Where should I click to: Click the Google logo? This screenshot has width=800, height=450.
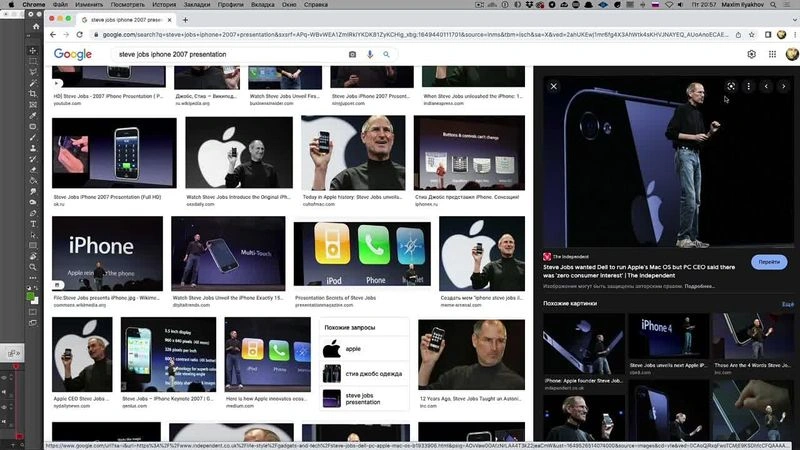72,54
